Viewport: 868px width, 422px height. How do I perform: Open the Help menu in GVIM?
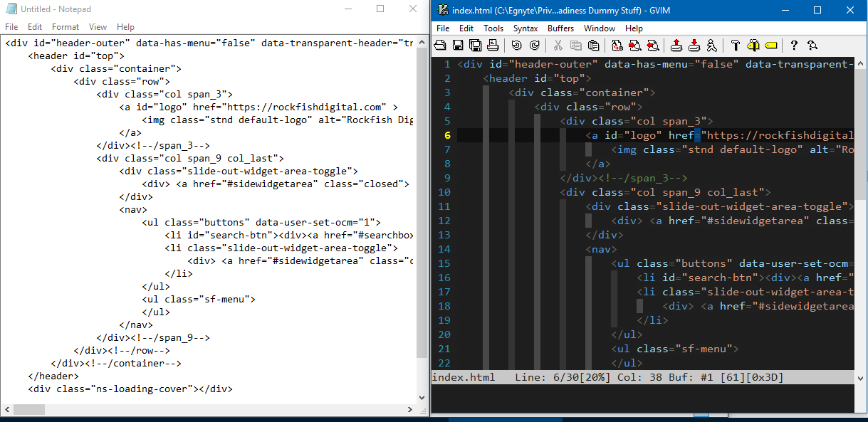click(634, 28)
